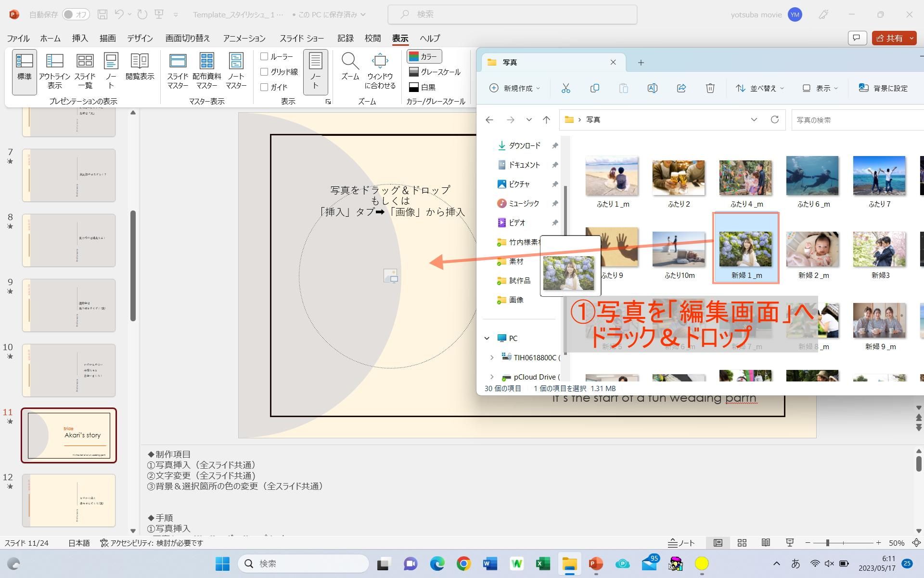Screen dimensions: 924x578
Task: Switch to the ホーム tab
Action: [x=50, y=38]
